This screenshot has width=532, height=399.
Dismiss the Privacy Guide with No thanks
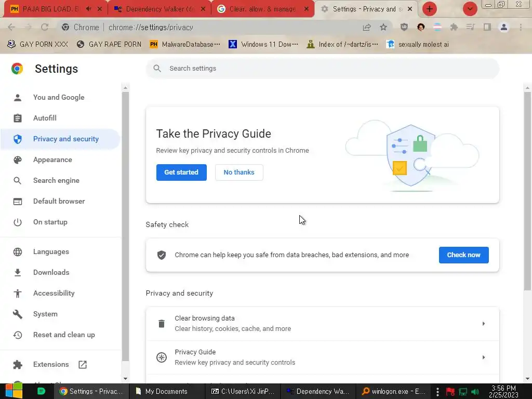(239, 172)
